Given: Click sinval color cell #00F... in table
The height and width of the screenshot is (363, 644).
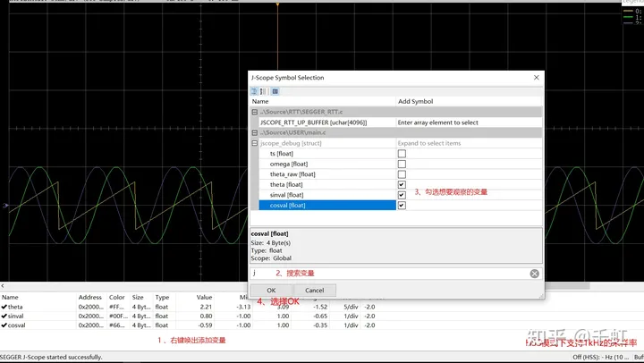Looking at the screenshot, I should coord(118,317).
